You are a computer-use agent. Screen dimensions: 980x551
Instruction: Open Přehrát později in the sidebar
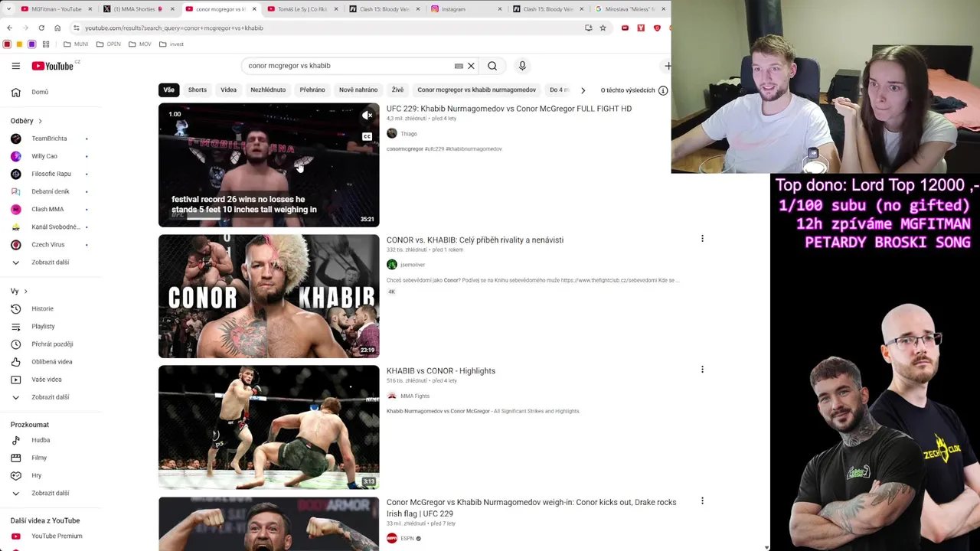pyautogui.click(x=52, y=344)
